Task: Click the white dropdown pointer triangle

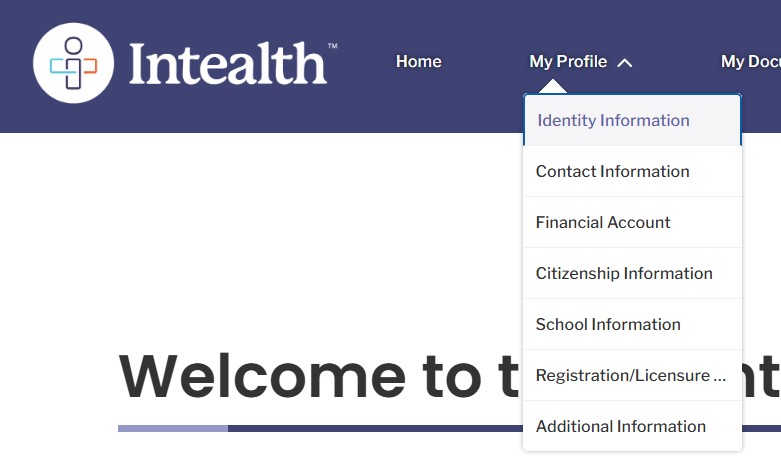Action: click(x=552, y=86)
